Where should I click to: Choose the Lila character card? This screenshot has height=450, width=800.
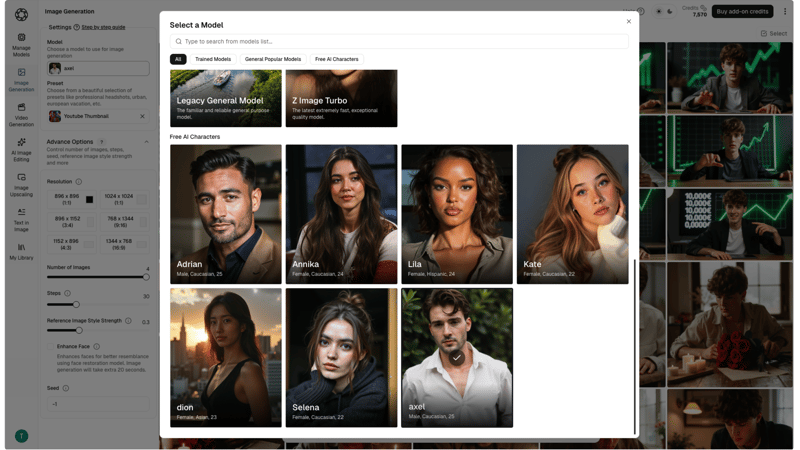pyautogui.click(x=457, y=214)
